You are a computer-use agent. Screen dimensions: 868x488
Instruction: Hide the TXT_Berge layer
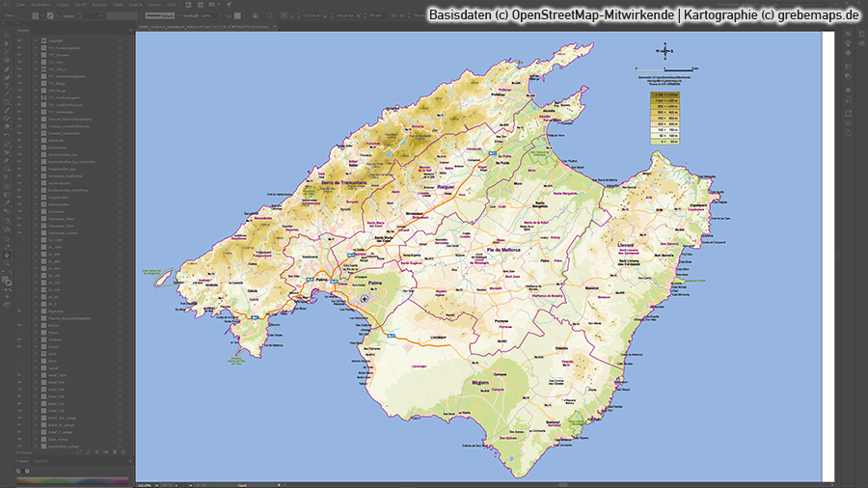click(20, 83)
